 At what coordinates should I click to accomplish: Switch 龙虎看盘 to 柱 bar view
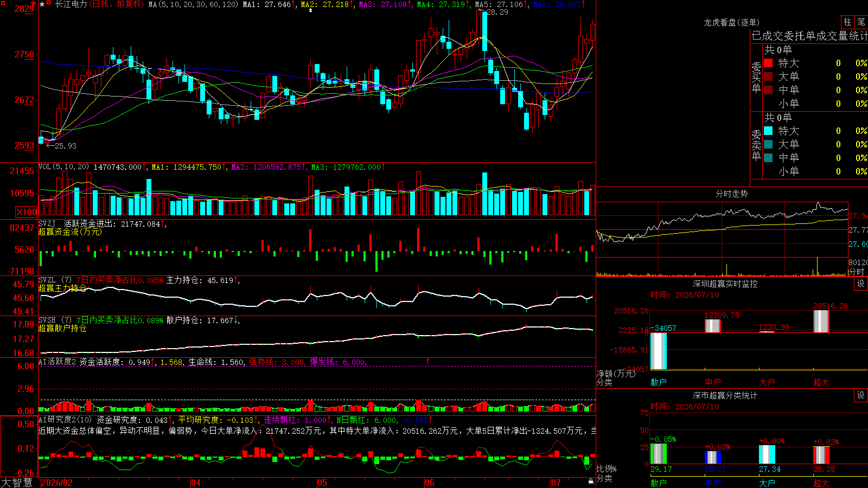point(847,22)
